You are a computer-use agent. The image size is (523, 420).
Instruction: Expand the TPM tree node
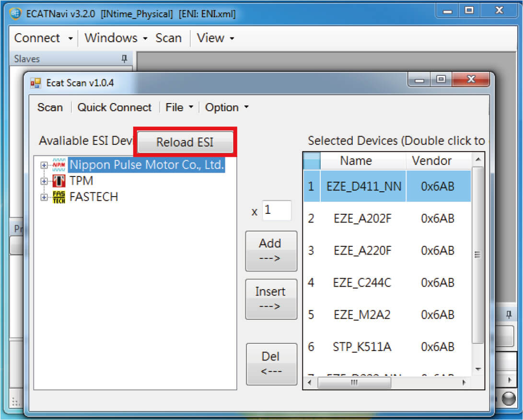pyautogui.click(x=44, y=181)
